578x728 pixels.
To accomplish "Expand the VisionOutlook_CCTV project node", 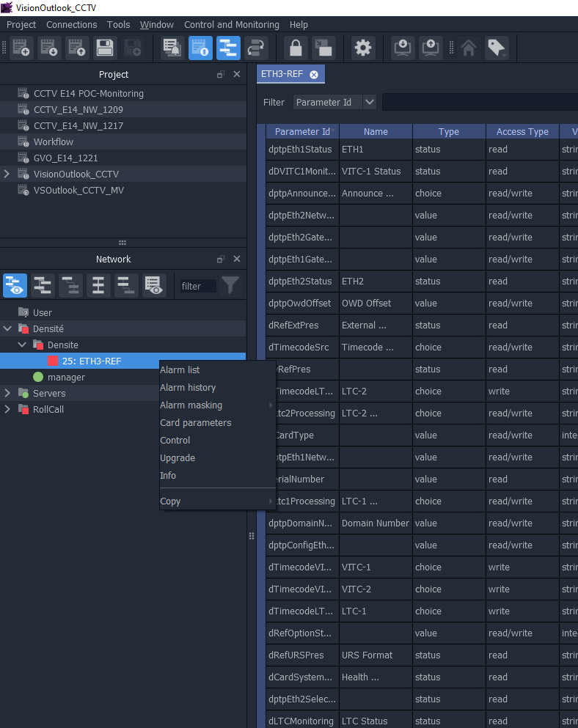I will 7,174.
